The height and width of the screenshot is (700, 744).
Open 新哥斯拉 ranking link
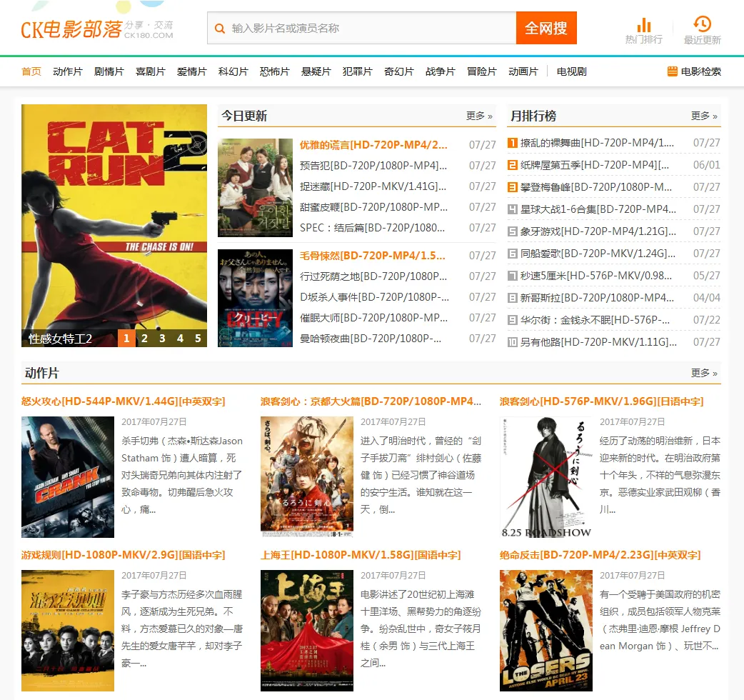[598, 298]
